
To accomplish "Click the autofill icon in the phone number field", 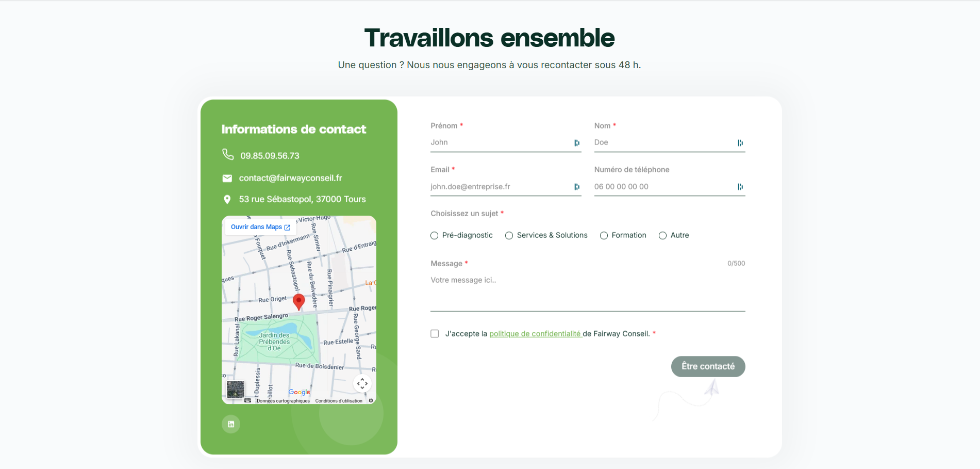I will coord(740,187).
